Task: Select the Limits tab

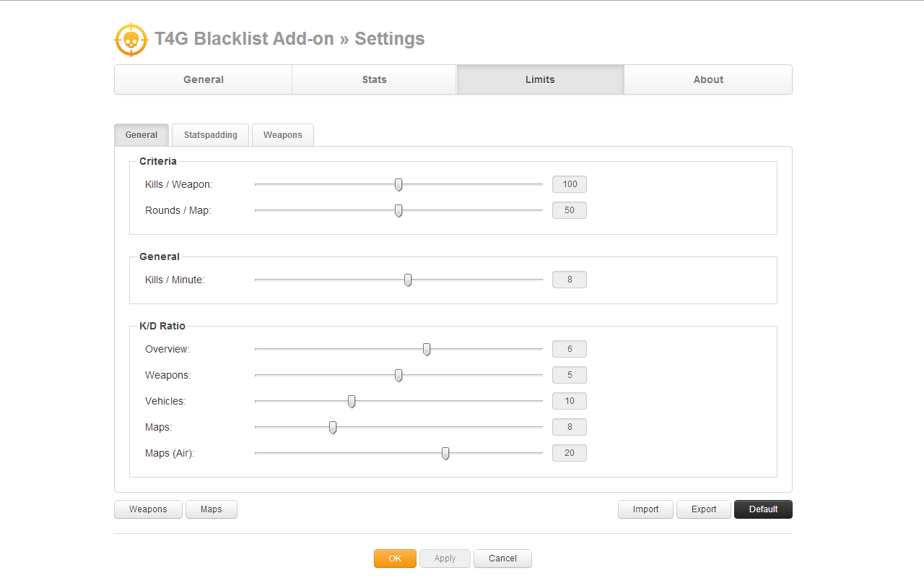Action: (540, 79)
